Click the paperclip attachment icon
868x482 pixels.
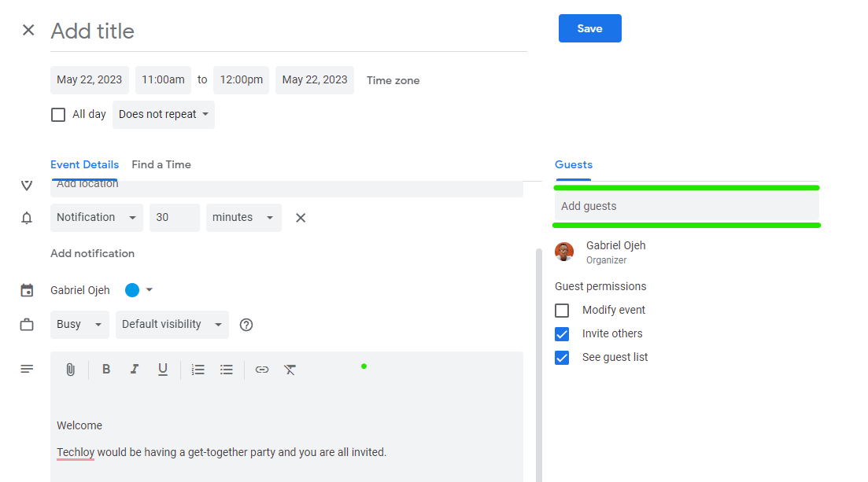[70, 370]
